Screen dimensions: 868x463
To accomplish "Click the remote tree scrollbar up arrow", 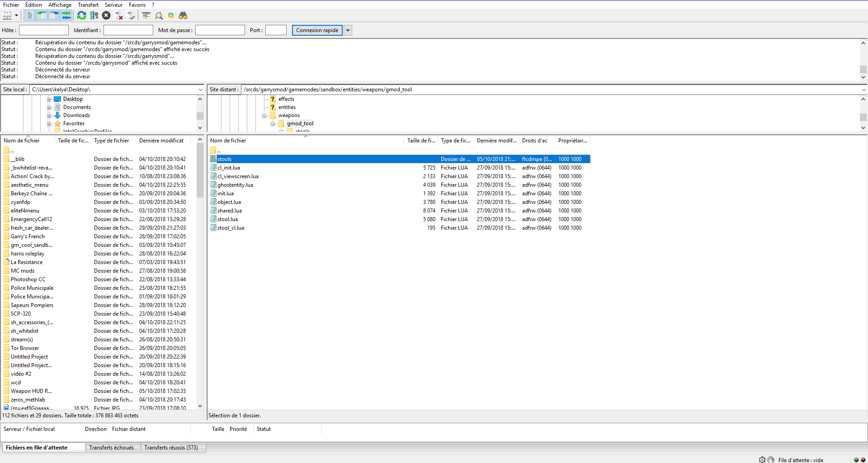I will click(x=863, y=99).
